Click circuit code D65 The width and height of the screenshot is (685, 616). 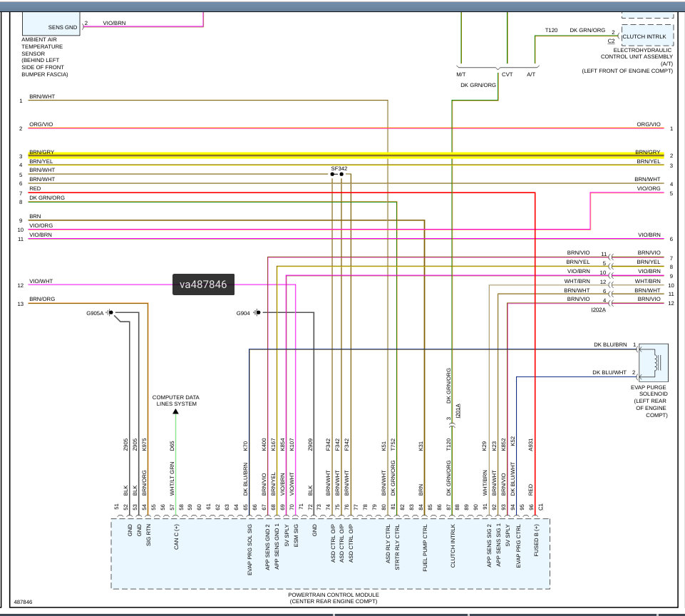[x=172, y=446]
